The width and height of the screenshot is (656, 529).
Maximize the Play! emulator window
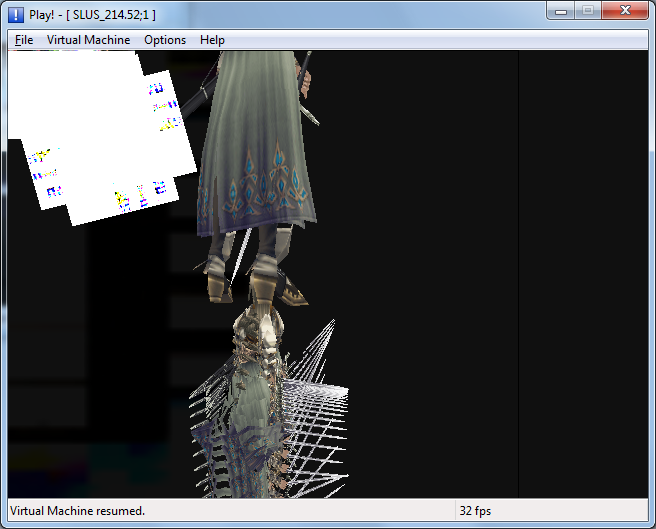click(588, 10)
